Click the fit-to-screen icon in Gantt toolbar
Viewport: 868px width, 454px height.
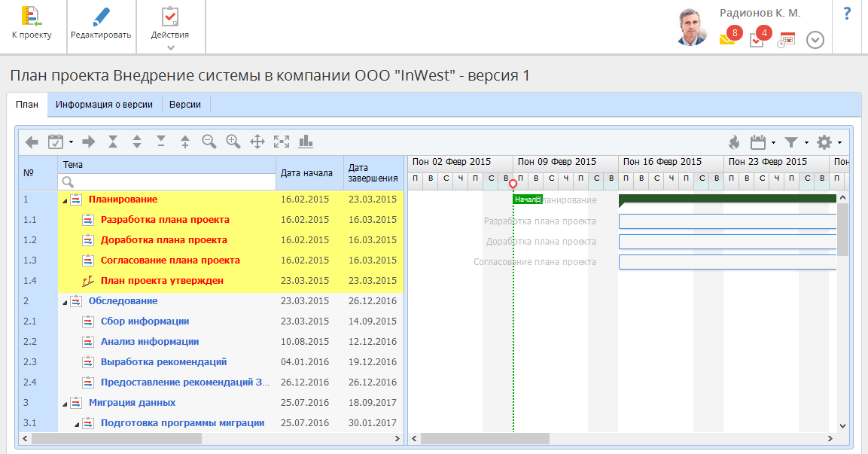click(x=281, y=142)
